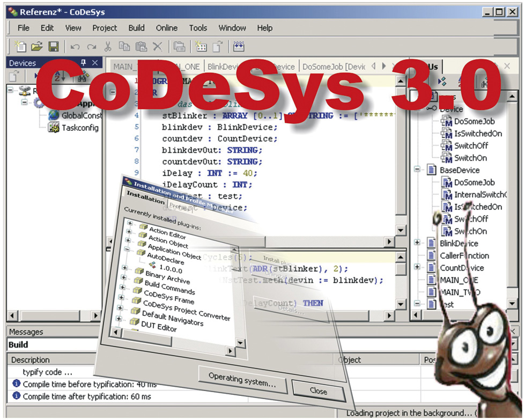Select CallerFunction in POUs tree

[459, 255]
